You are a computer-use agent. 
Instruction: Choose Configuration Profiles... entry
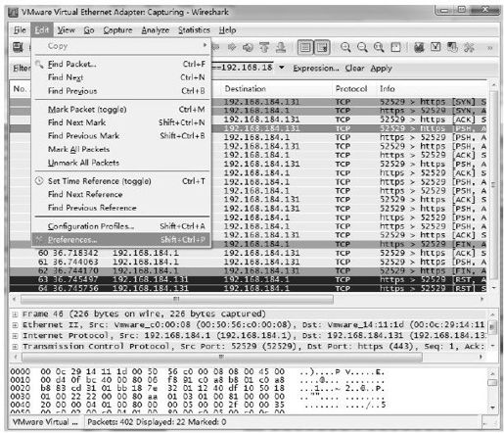[121, 226]
